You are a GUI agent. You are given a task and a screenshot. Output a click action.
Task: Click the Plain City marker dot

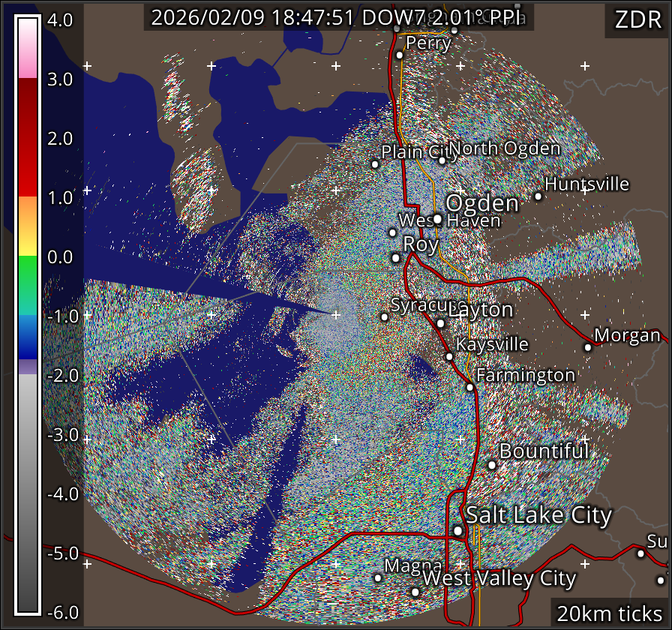click(376, 163)
